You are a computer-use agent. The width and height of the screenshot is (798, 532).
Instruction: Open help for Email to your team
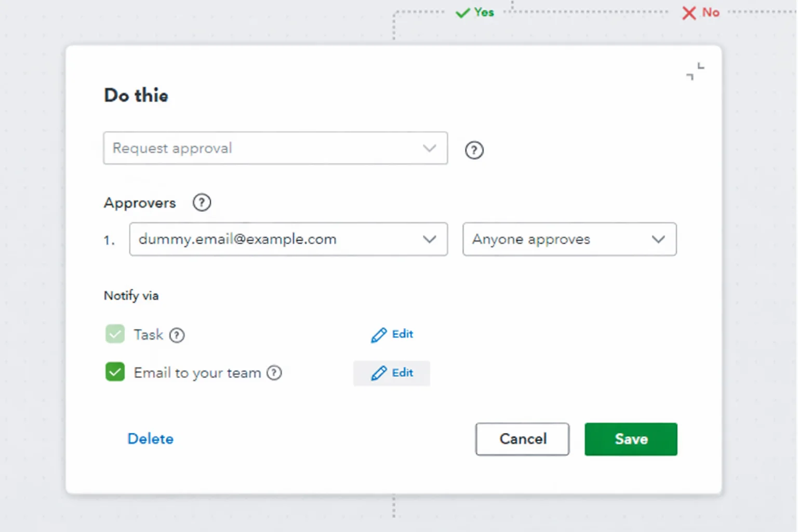click(275, 373)
